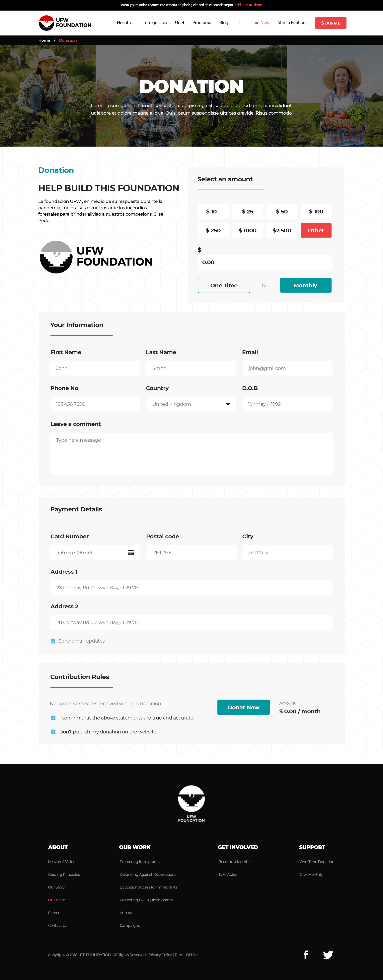
Task: Choose the One Time donation option
Action: click(224, 285)
